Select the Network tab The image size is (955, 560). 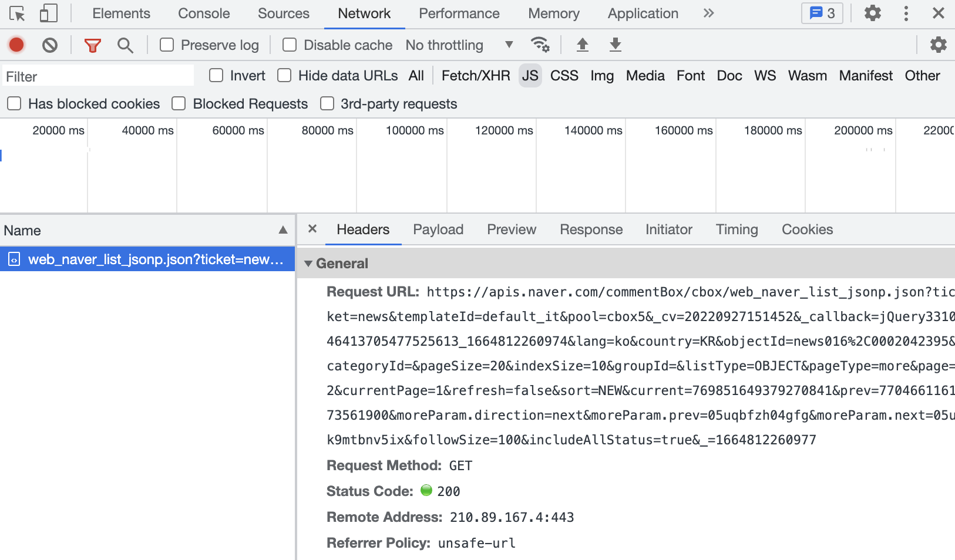click(x=364, y=13)
